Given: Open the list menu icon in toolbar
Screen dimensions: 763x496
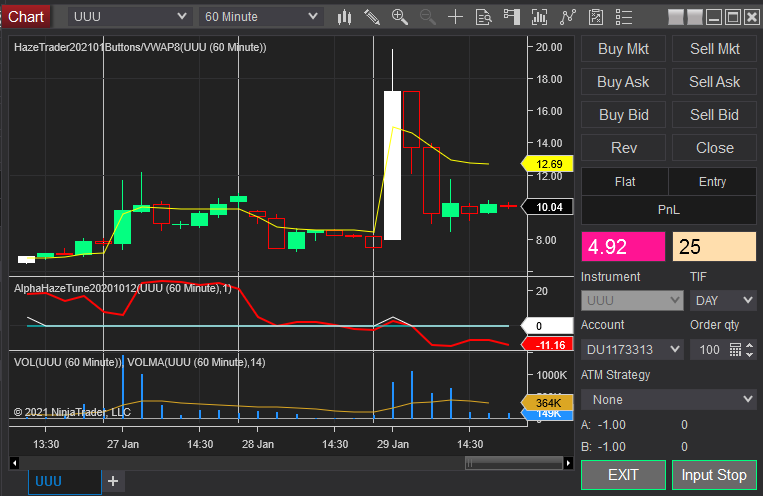Looking at the screenshot, I should pyautogui.click(x=624, y=17).
